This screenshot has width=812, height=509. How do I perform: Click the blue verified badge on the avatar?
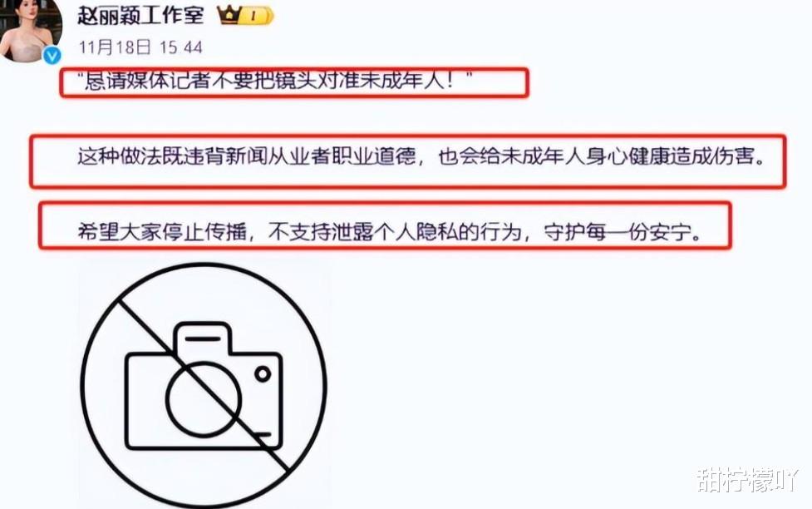(52, 55)
